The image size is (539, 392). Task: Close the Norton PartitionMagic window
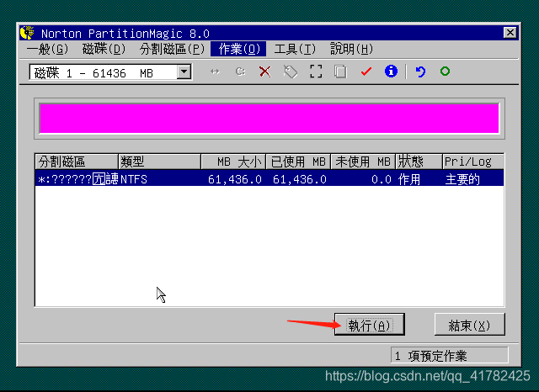(x=510, y=33)
